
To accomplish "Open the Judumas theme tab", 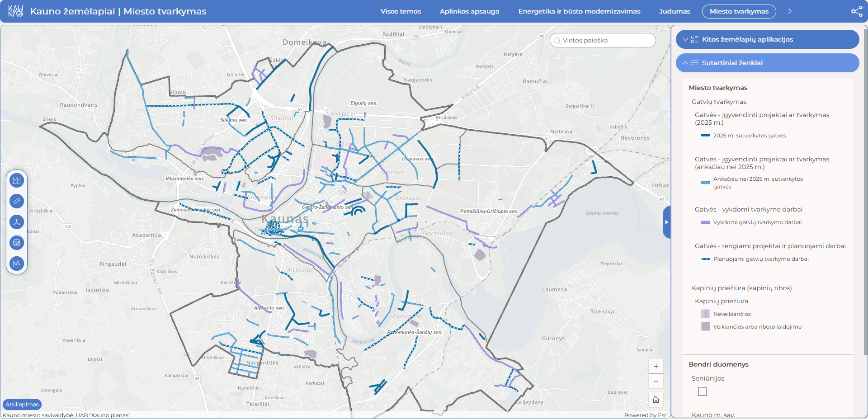I will click(x=674, y=11).
